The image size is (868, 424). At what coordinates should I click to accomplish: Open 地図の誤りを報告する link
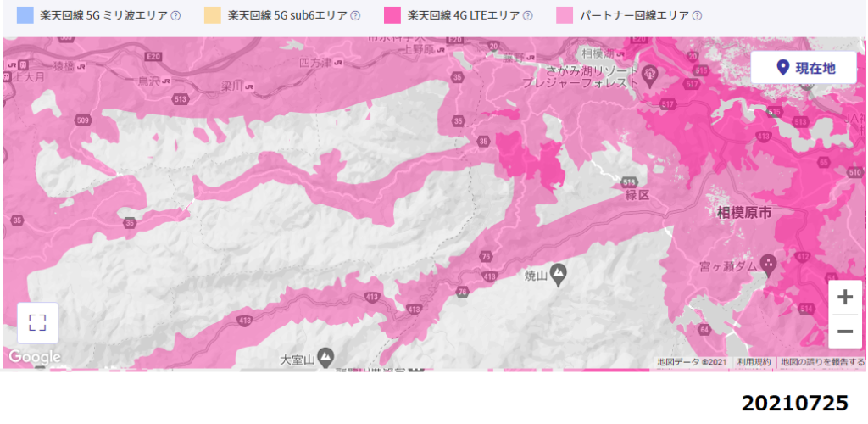click(x=822, y=362)
